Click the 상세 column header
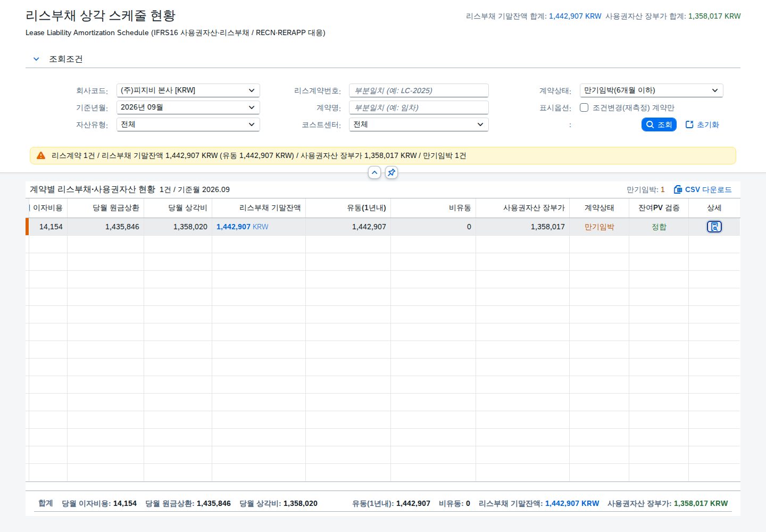This screenshot has height=532, width=766. pos(714,208)
